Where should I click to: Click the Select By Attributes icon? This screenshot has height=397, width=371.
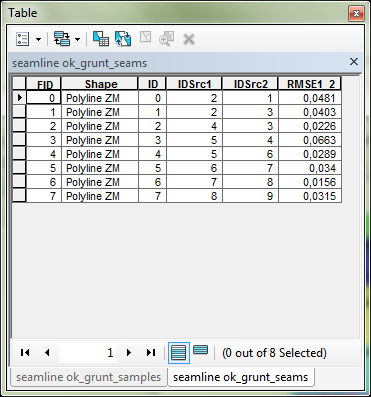pos(101,39)
